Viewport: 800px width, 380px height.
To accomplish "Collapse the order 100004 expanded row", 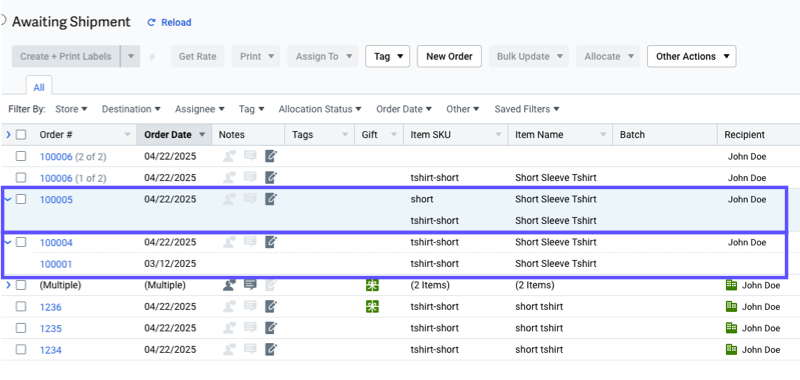I will [x=8, y=242].
